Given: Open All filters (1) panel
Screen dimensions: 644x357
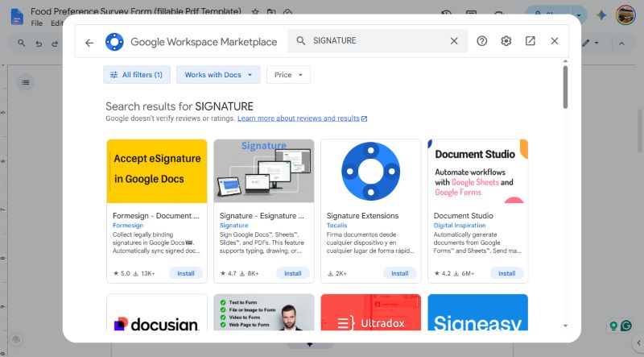Looking at the screenshot, I should pos(137,75).
